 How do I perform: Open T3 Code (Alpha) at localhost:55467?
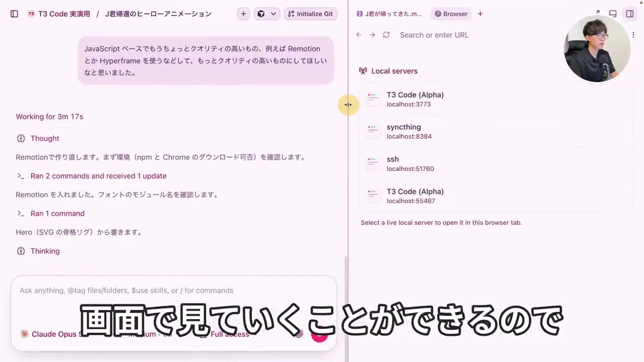[496, 196]
